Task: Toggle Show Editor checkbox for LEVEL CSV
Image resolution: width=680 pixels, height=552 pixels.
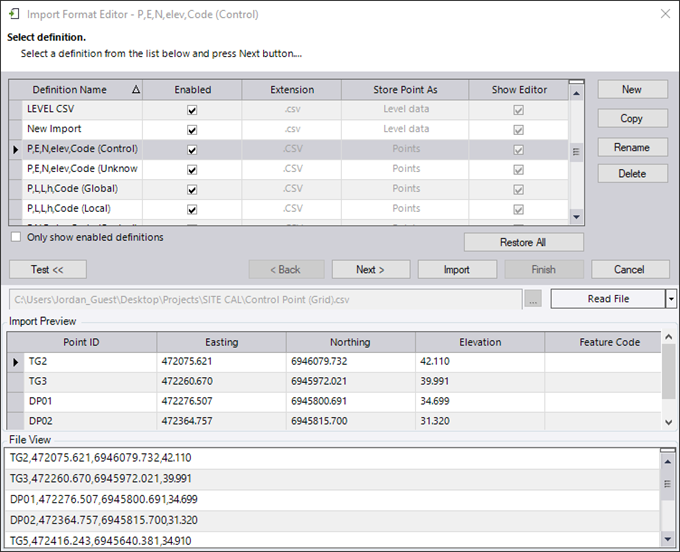Action: click(x=518, y=110)
